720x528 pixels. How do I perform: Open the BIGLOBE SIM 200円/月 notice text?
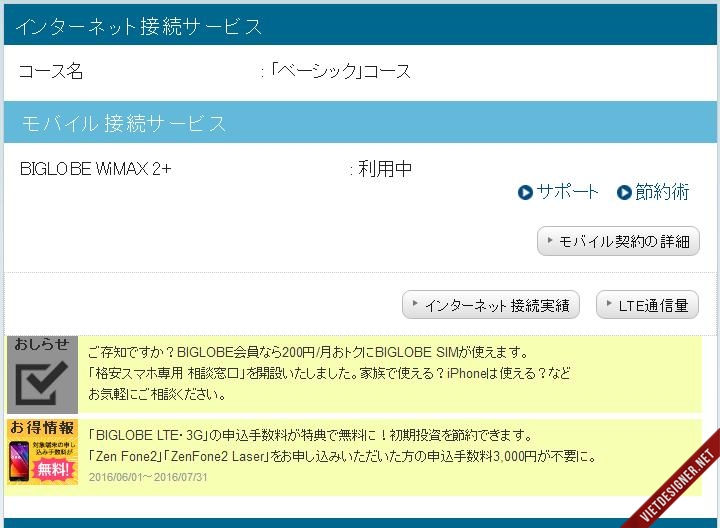(x=308, y=353)
